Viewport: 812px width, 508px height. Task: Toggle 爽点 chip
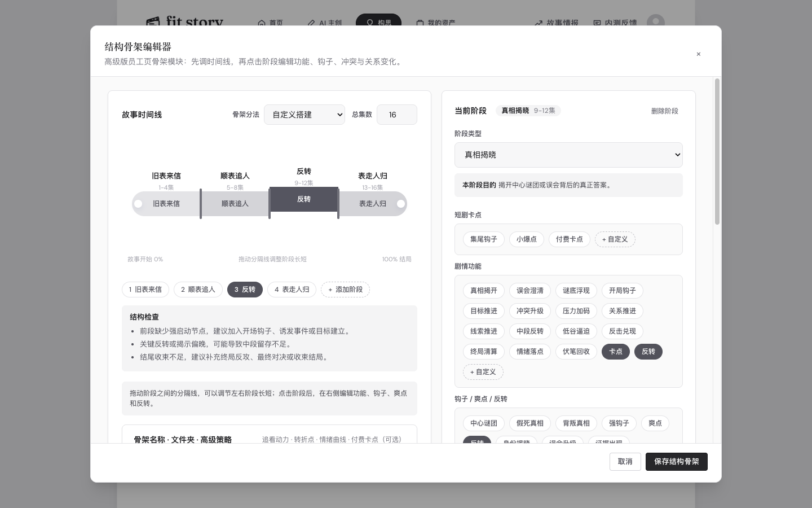pos(655,423)
